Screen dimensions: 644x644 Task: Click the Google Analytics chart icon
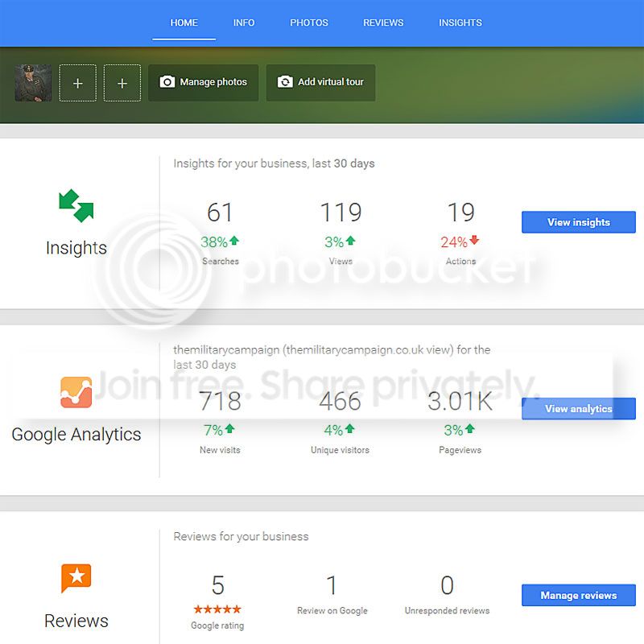[76, 392]
